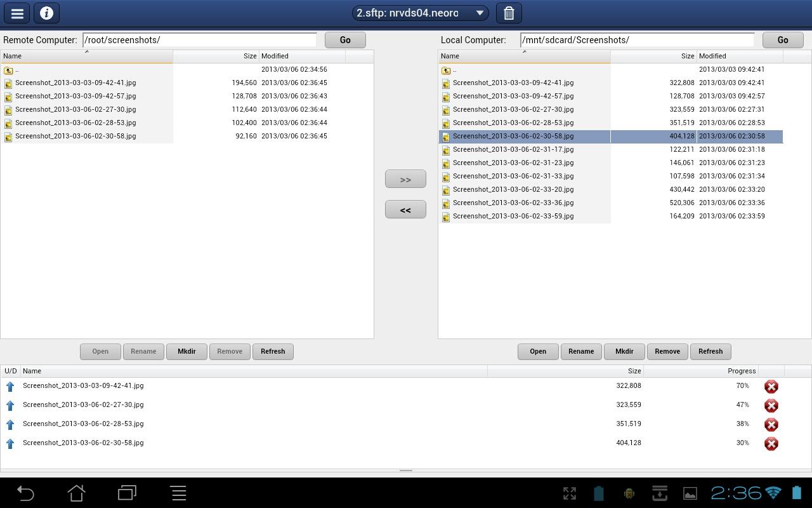Click the disabled remote Open button
The width and height of the screenshot is (812, 508).
100,351
